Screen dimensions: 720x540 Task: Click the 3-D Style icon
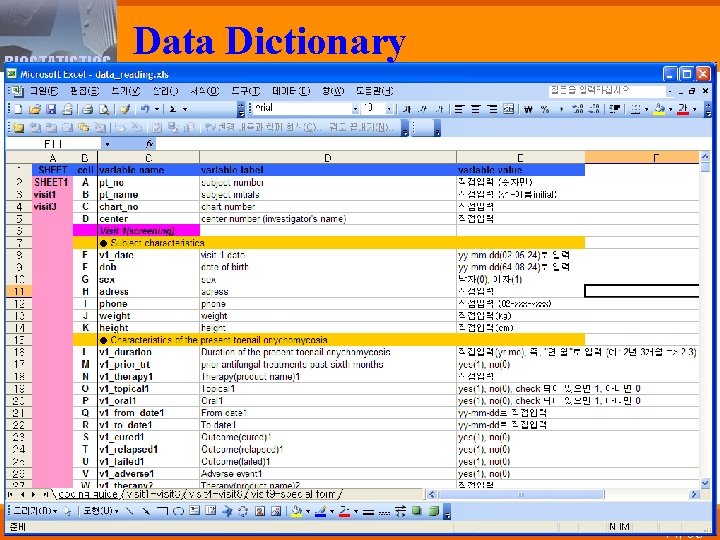433,511
